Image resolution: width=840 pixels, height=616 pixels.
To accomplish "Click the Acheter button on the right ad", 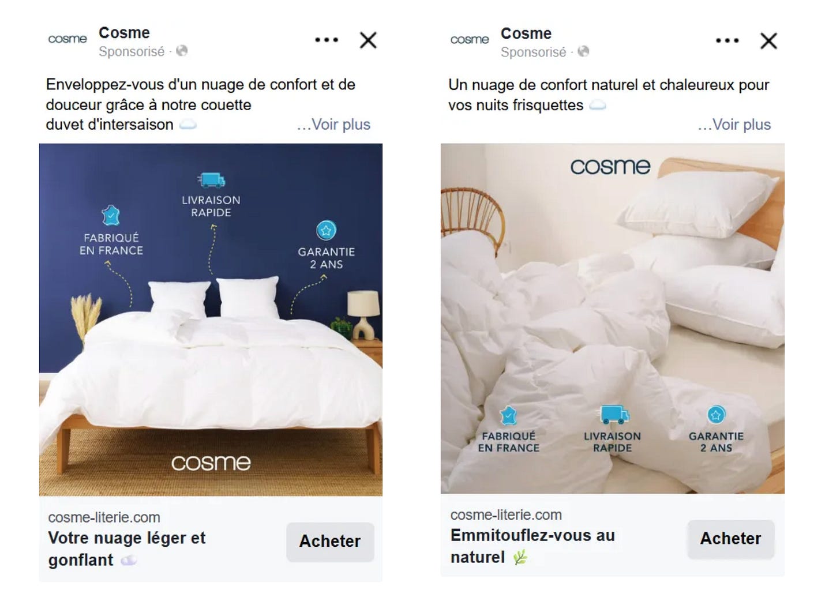I will [x=730, y=539].
